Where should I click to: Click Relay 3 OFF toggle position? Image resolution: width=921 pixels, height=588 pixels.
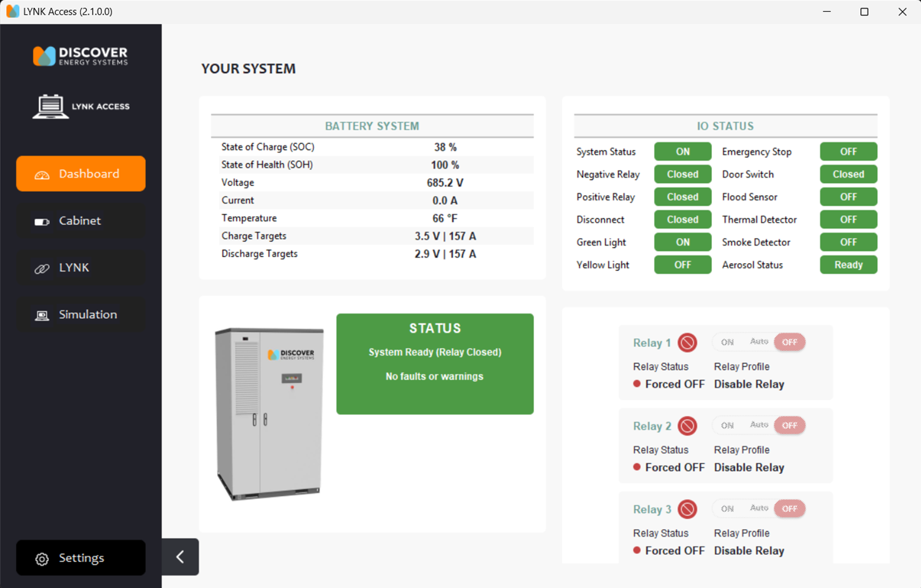click(789, 509)
